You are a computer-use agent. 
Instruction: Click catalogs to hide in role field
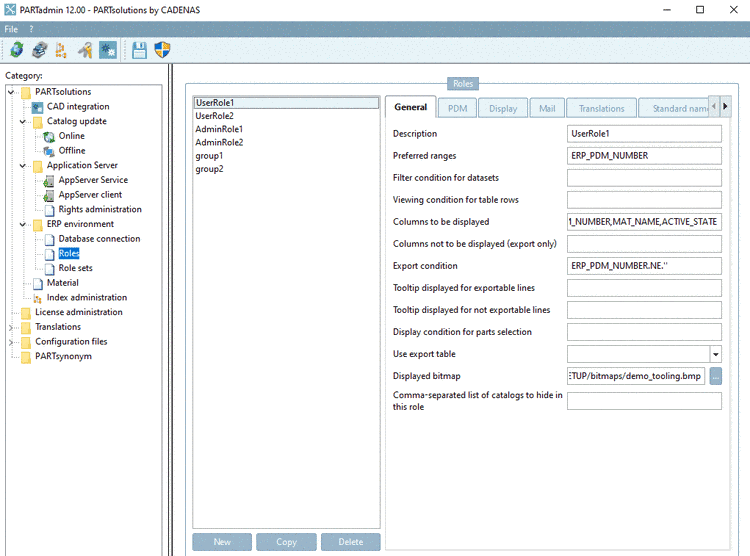point(644,401)
